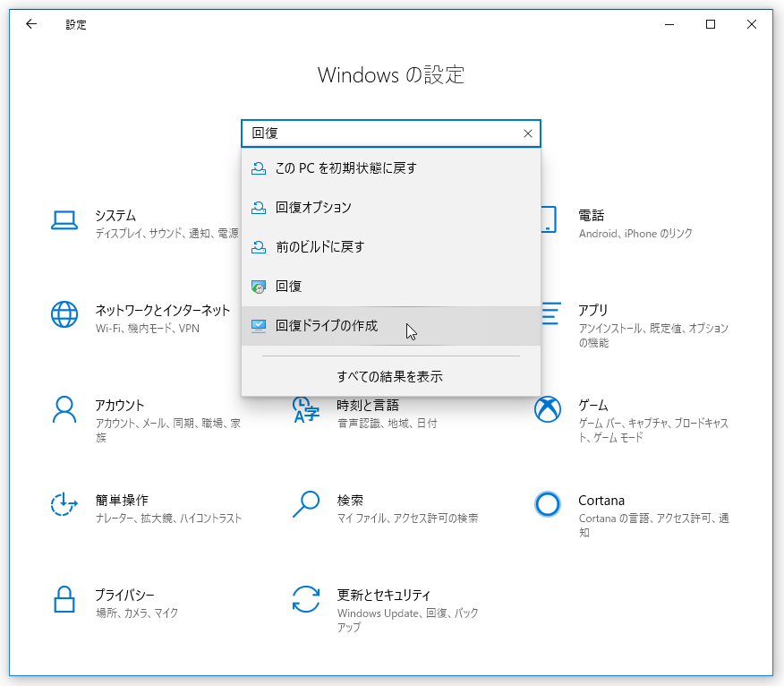Open プライバシー lock icon
784x686 pixels.
point(64,599)
